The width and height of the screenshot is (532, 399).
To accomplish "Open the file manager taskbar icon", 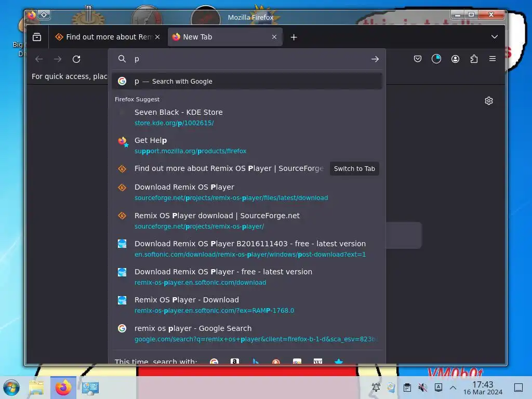I will 36,388.
